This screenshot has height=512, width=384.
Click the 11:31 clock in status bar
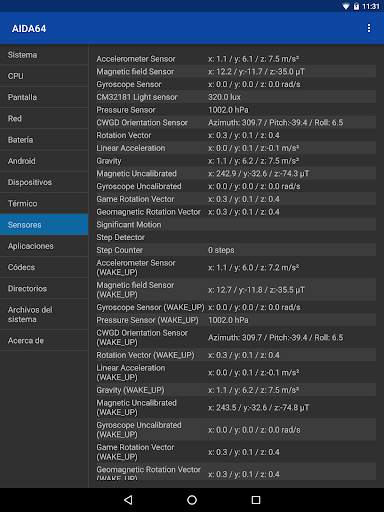click(x=371, y=7)
